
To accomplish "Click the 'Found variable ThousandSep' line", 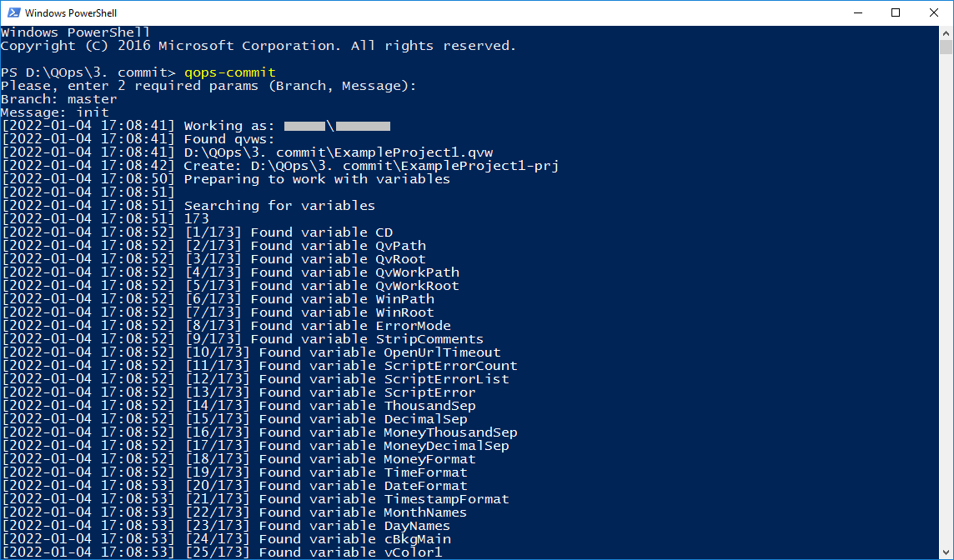I will (x=238, y=407).
